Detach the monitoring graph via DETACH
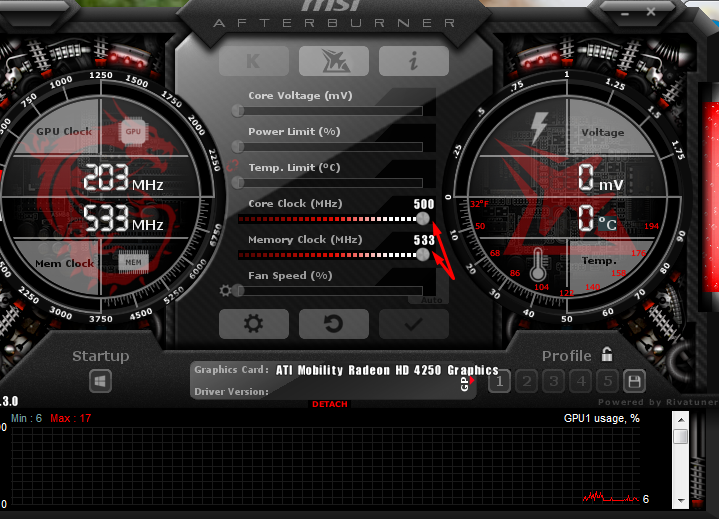 coord(330,404)
